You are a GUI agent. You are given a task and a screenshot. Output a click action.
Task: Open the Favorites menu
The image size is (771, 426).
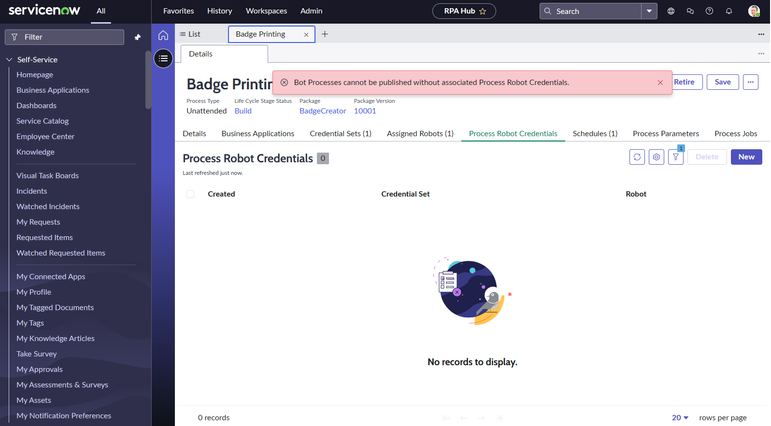click(178, 11)
